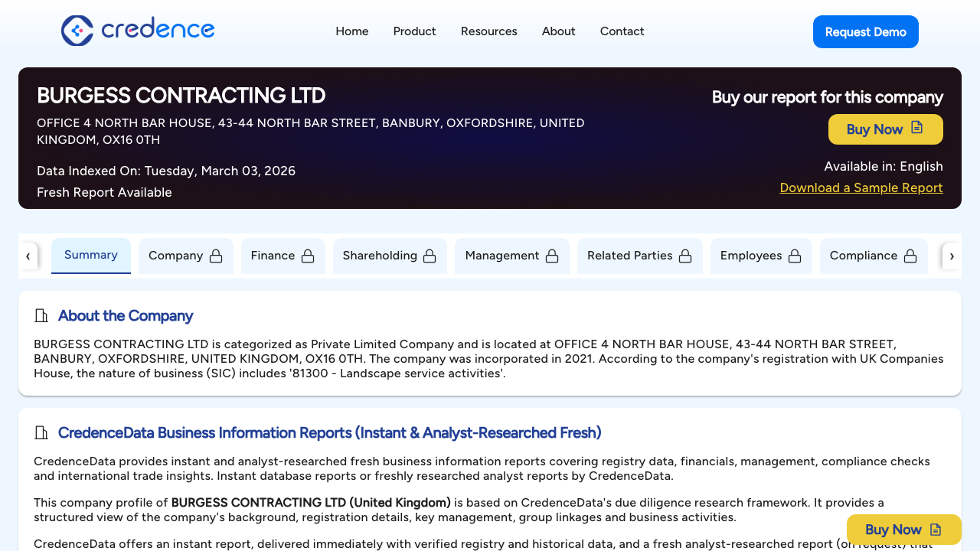
Task: Click the Buy Now button in the header banner
Action: click(885, 129)
